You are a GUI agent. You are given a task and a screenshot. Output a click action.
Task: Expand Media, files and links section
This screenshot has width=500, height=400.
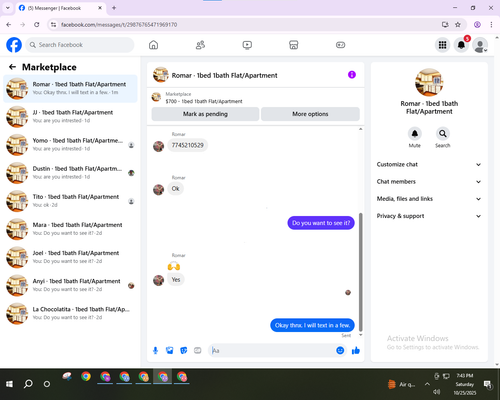[x=429, y=199]
